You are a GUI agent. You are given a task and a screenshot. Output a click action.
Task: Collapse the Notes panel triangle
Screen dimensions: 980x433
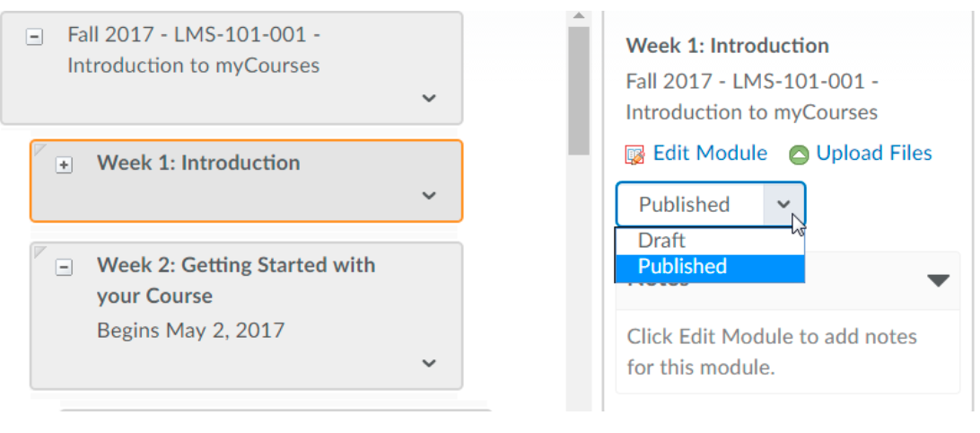[938, 281]
